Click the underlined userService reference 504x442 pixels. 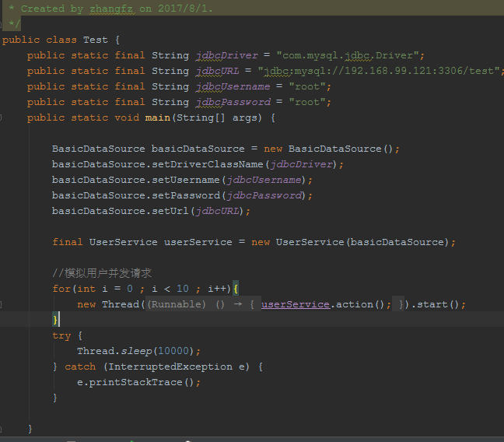tap(295, 304)
